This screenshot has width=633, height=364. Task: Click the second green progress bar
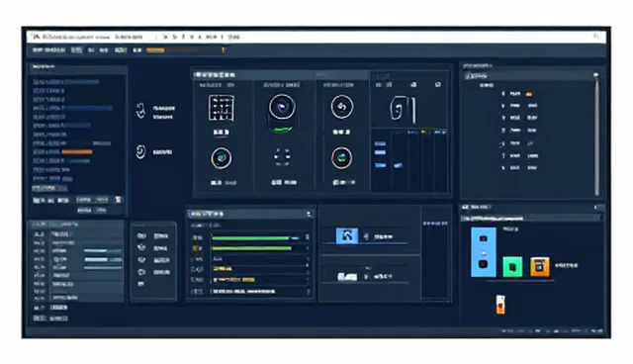tap(251, 248)
